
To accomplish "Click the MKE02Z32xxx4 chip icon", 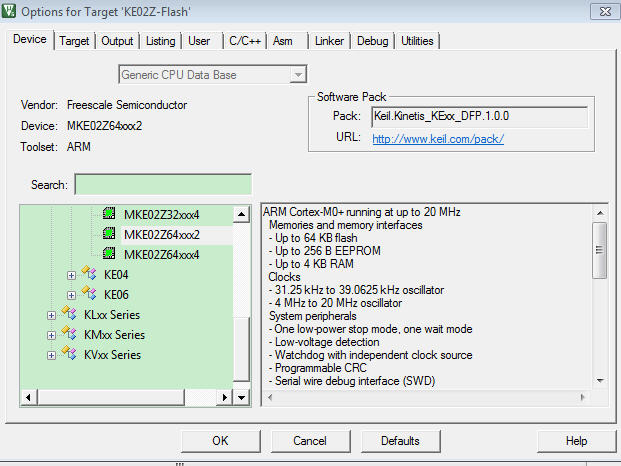I will (109, 213).
